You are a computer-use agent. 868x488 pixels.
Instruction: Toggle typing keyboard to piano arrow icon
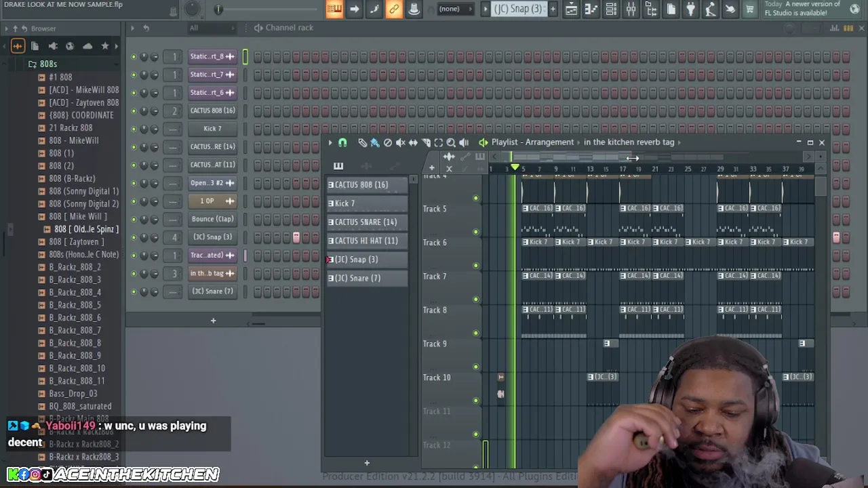coord(354,9)
